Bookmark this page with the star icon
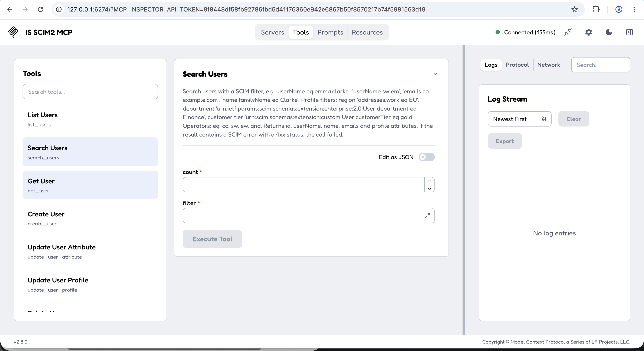Viewport: 644px width, 351px height. tap(575, 10)
